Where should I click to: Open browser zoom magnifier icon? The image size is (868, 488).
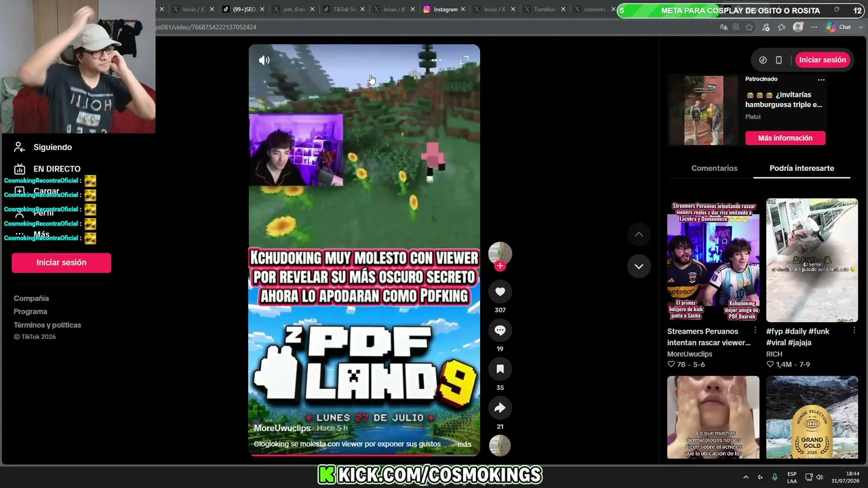(736, 27)
